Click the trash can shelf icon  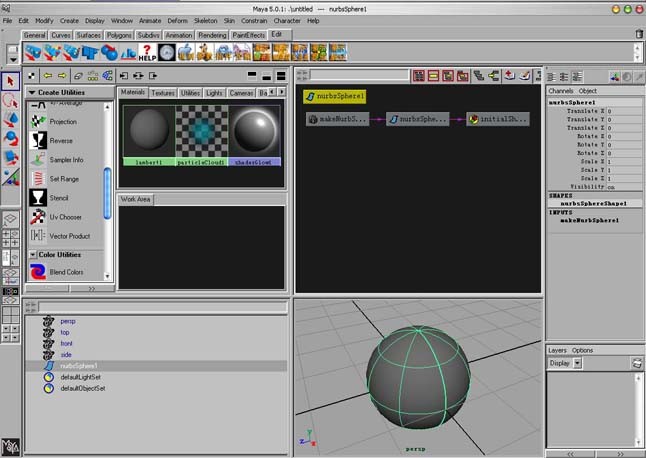638,33
